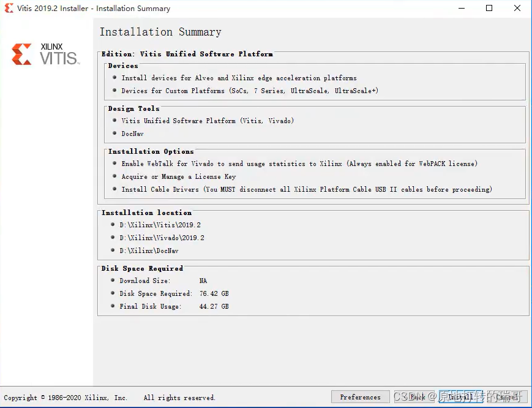This screenshot has width=532, height=408.
Task: Click the 'Install Cable Drivers' line
Action: click(x=307, y=189)
